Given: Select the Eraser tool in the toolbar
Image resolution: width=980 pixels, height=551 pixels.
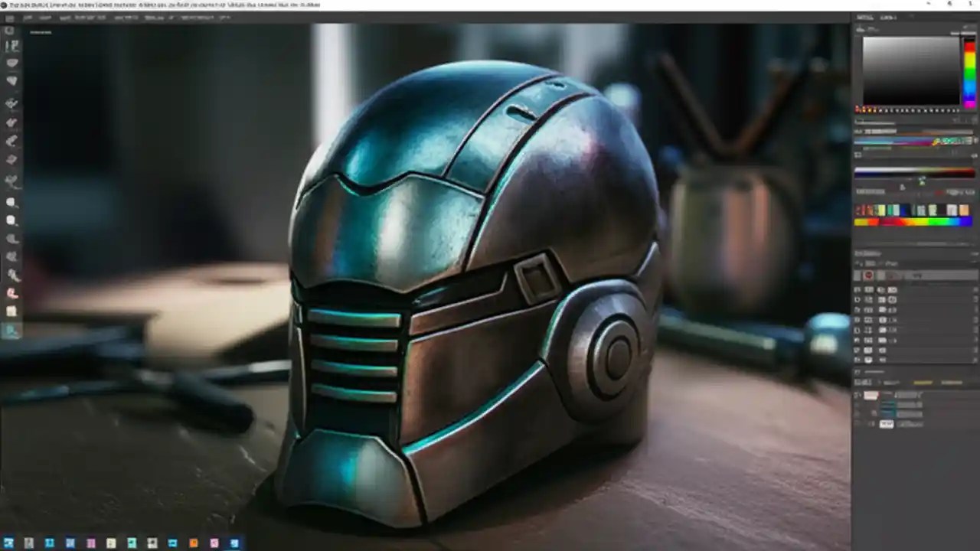Looking at the screenshot, I should (x=11, y=201).
